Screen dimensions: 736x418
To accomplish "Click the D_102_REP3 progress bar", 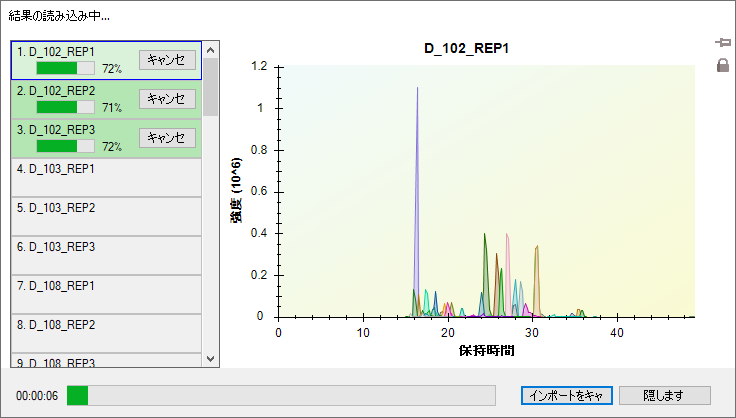I will pos(65,146).
